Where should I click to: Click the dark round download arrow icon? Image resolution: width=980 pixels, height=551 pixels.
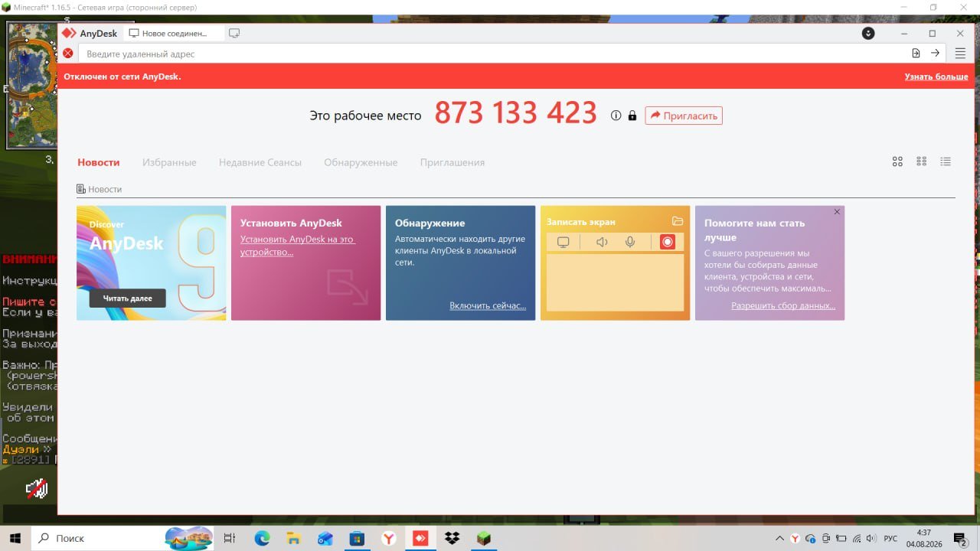[x=868, y=34]
